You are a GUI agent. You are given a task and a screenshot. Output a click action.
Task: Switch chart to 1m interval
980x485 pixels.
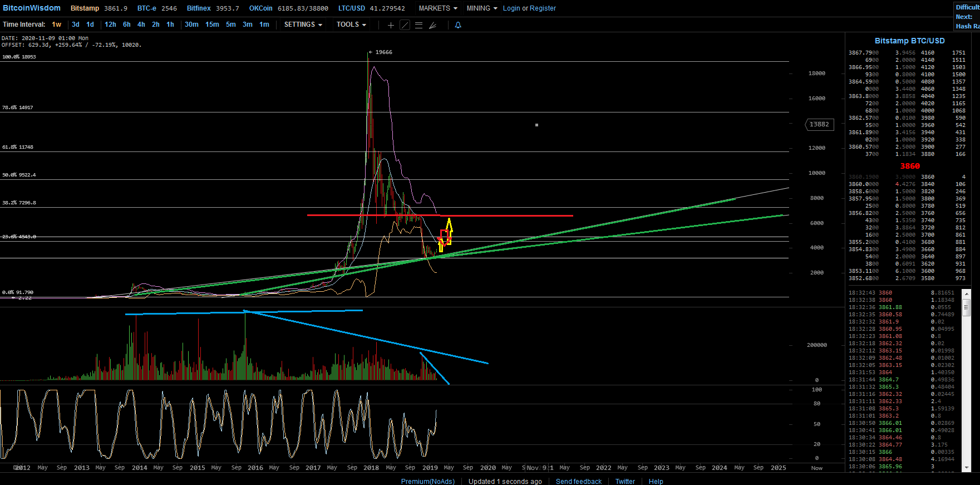[264, 25]
